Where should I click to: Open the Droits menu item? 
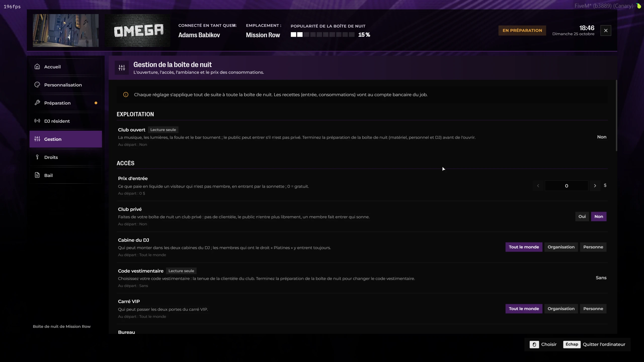[66, 157]
